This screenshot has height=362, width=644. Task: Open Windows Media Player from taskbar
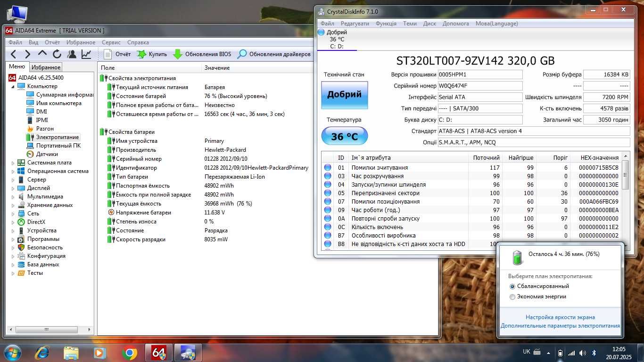[99, 353]
